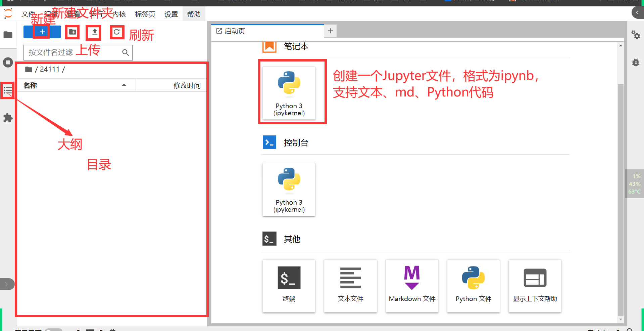The width and height of the screenshot is (644, 331).
Task: Open a new 终端 terminal
Action: pos(289,286)
